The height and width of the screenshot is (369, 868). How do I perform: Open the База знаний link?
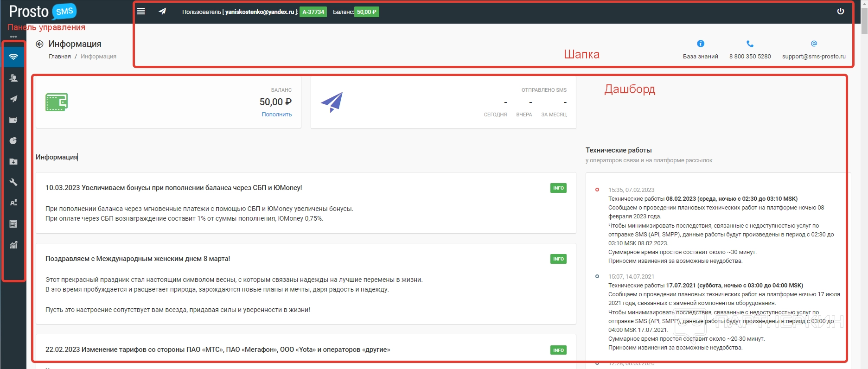[x=701, y=57]
